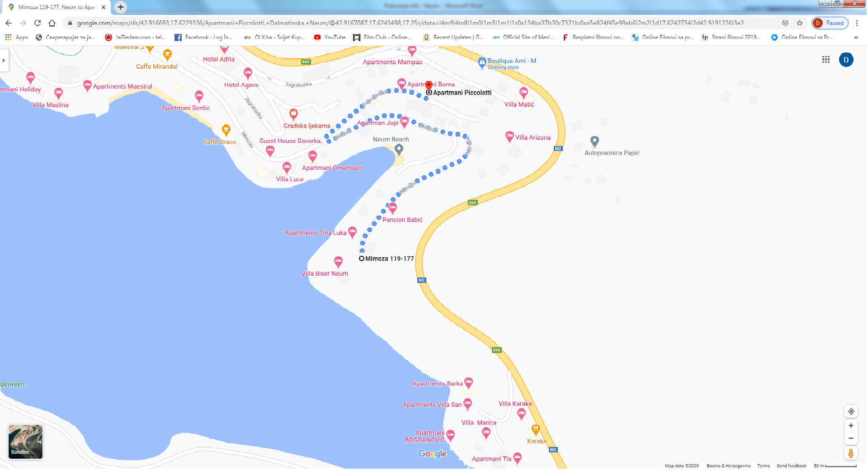The width and height of the screenshot is (868, 470).
Task: Click the Apartments Villa San pin
Action: tap(467, 404)
